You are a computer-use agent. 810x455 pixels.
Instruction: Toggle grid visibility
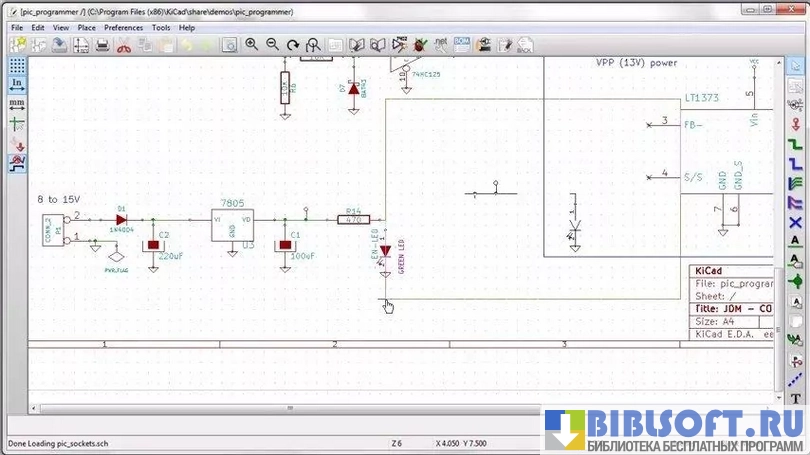pyautogui.click(x=17, y=66)
